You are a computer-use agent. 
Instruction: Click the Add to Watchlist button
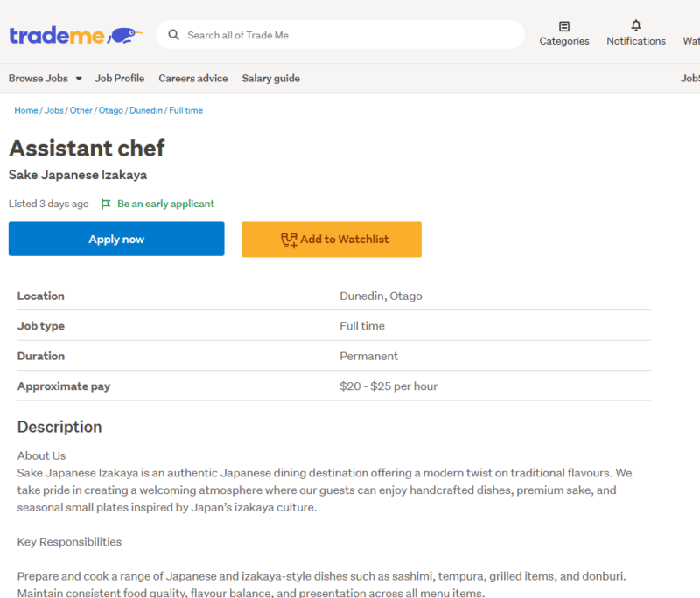pos(332,240)
